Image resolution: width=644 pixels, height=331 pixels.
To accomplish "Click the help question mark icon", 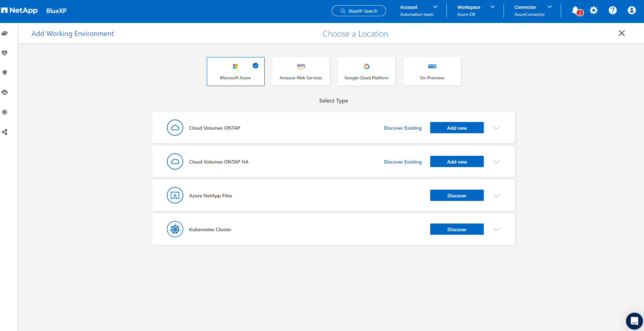I will (613, 11).
